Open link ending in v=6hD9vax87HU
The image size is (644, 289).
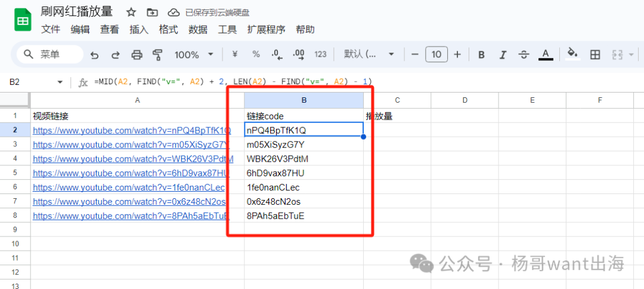(131, 173)
